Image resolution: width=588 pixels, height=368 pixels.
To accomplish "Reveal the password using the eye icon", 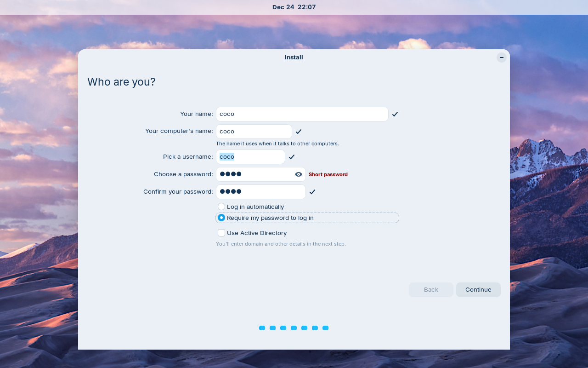I will click(298, 174).
